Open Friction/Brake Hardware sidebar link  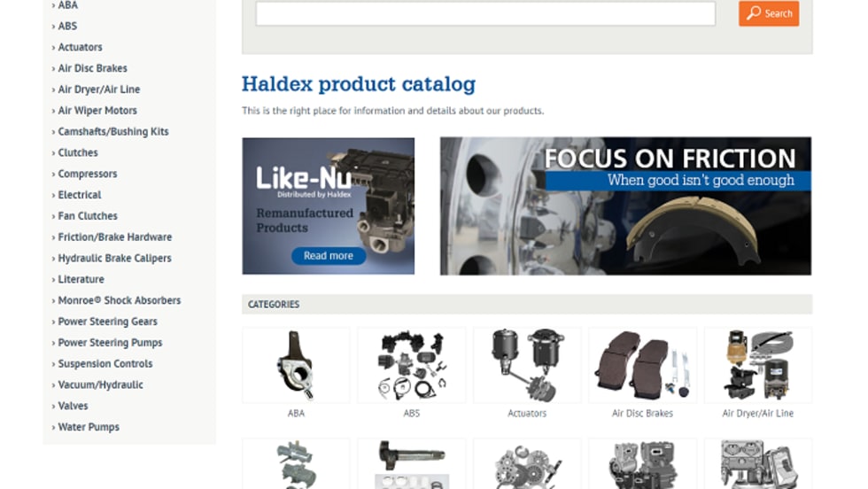[x=115, y=237]
